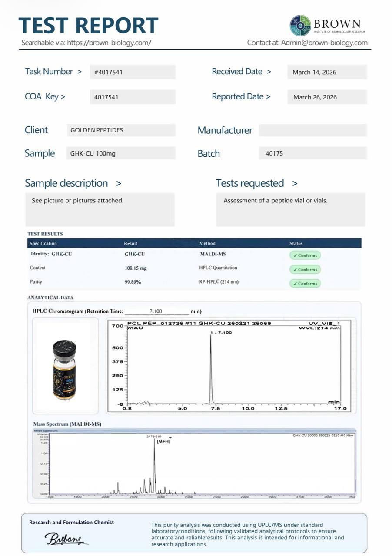This screenshot has height=556, width=392.
Task: Click the arrow next to Sample description
Action: 119,184
